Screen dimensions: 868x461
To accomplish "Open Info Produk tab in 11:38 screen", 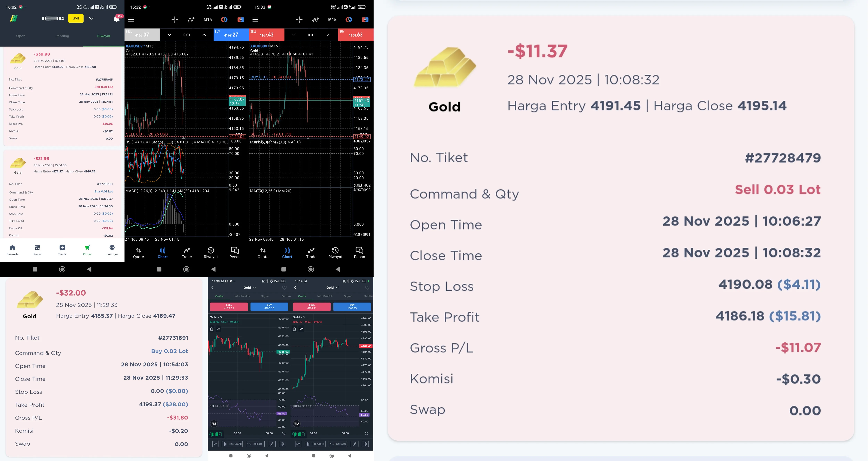I will click(242, 296).
